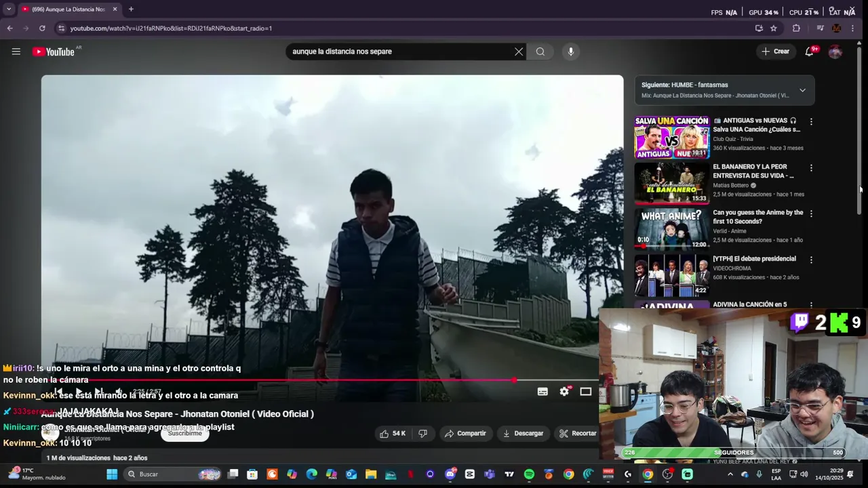This screenshot has width=868, height=488.
Task: Open the ANTIGUAS vs NUEVAS video thumbnail
Action: coord(671,137)
